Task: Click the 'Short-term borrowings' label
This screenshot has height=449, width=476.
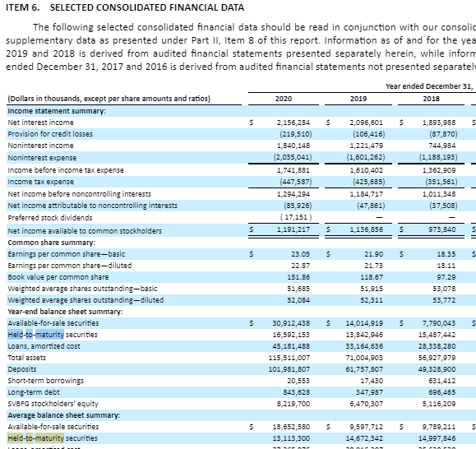Action: coord(45,381)
